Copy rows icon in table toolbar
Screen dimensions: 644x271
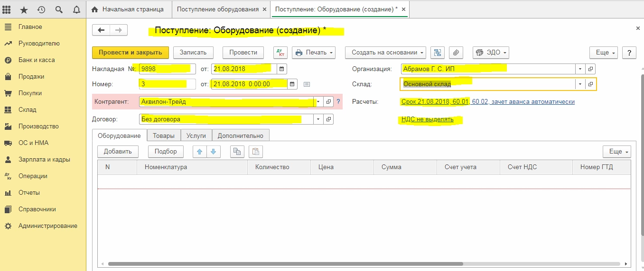[237, 152]
